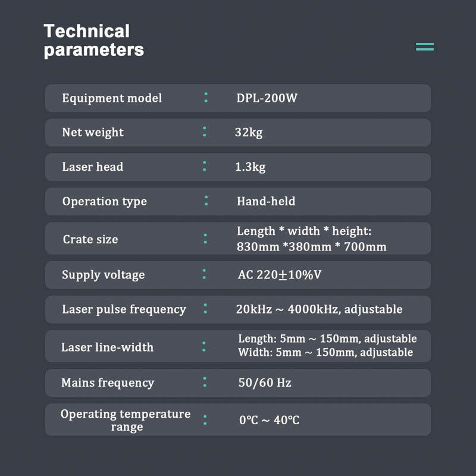Click the 830mm crate dimensions text

(311, 246)
